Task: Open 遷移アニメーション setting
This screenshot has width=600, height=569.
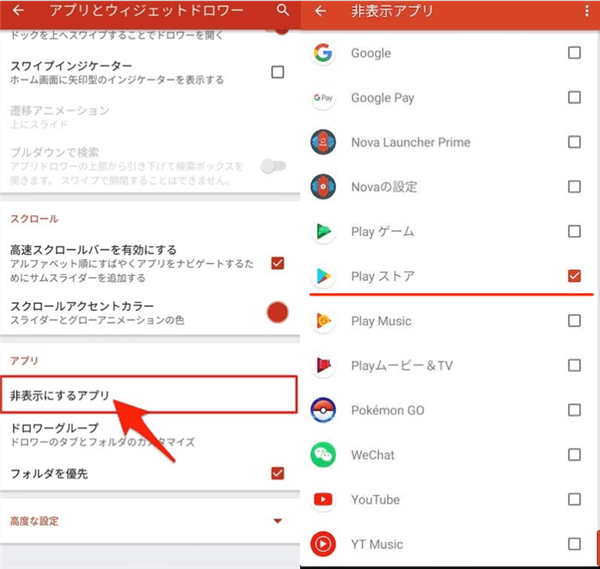Action: (x=150, y=117)
